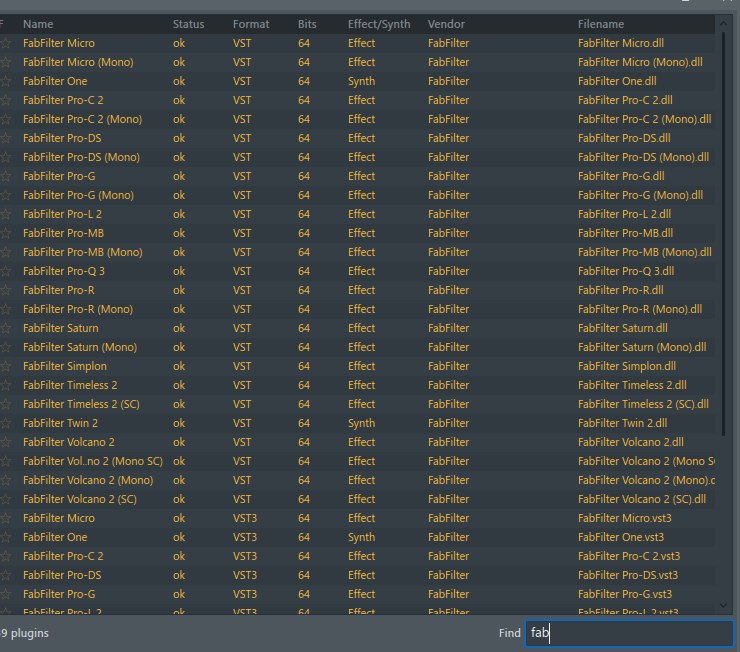Click the Filename column header

[x=601, y=24]
